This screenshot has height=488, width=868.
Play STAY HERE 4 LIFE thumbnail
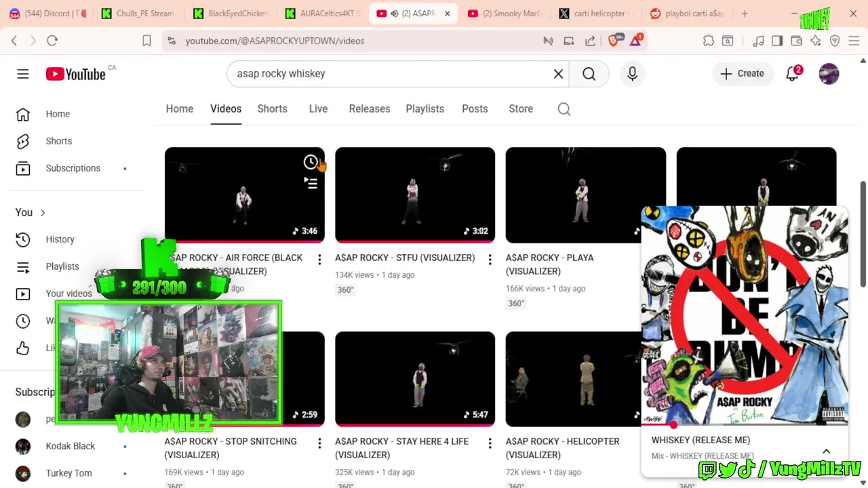415,379
